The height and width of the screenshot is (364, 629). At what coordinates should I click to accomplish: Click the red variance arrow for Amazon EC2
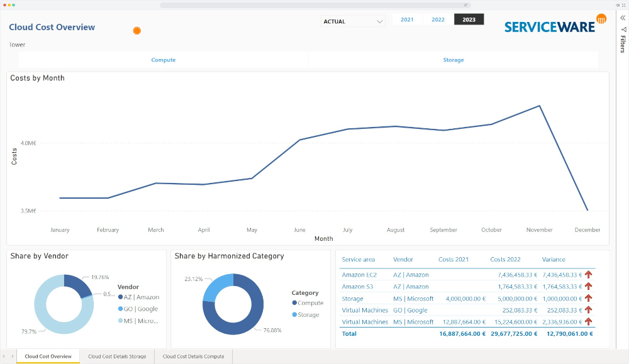(x=587, y=275)
